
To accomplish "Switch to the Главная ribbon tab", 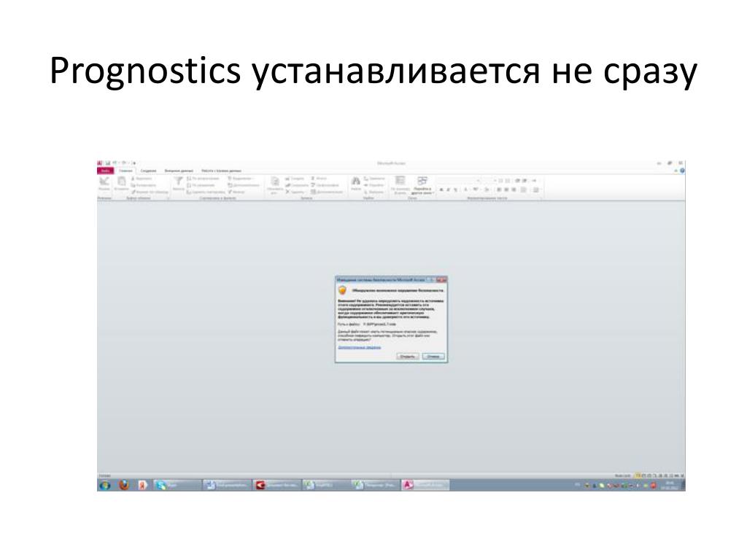I will [125, 171].
